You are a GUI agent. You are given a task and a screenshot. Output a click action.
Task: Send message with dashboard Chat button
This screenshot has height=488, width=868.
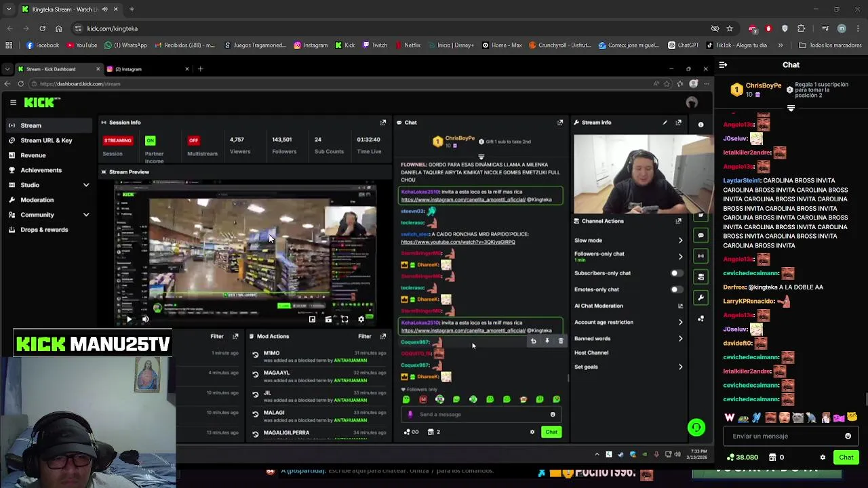[x=551, y=432]
